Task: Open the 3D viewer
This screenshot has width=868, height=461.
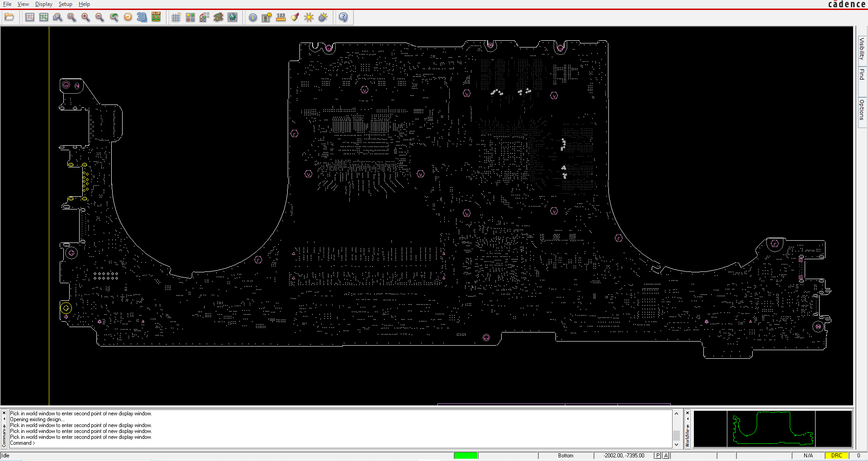Action: click(142, 17)
